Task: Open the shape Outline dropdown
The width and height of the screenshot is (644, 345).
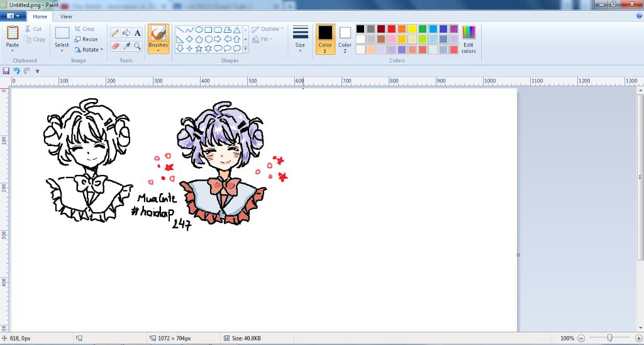Action: pos(268,29)
